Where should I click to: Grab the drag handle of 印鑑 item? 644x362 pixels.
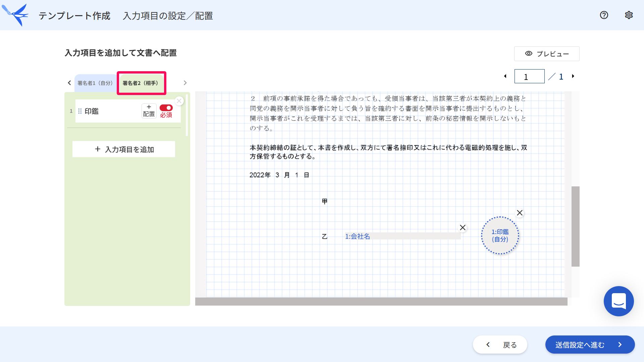pos(80,111)
